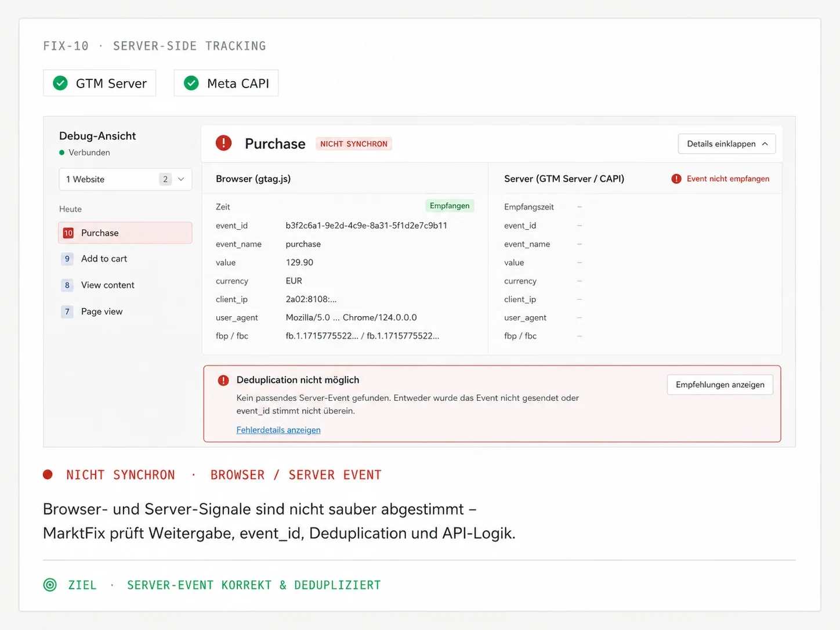Click the green check icon beside GTM Server
The width and height of the screenshot is (840, 630).
pos(60,83)
